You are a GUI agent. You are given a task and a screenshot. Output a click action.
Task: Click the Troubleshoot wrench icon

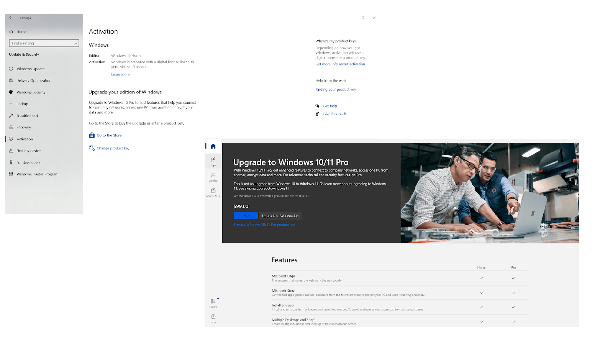tap(11, 116)
